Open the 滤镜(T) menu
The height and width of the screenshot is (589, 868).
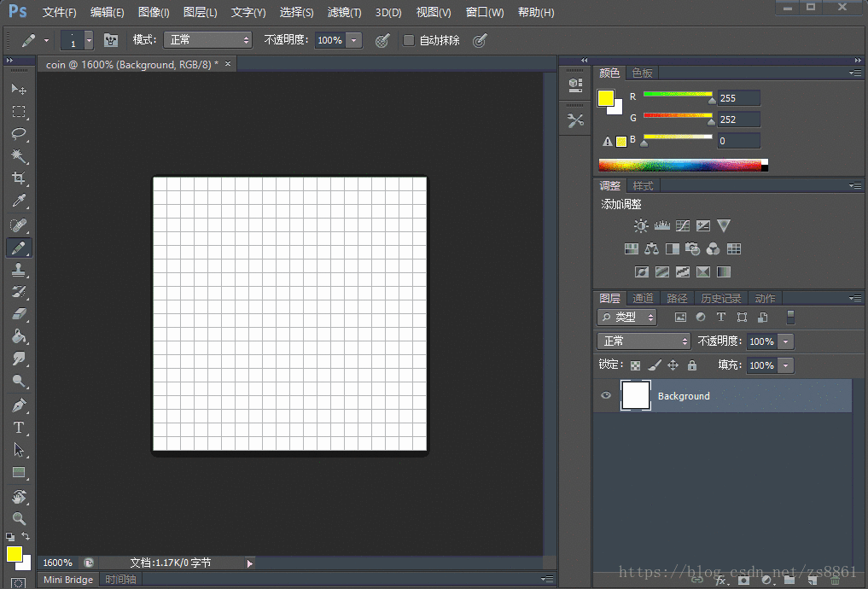click(x=344, y=12)
